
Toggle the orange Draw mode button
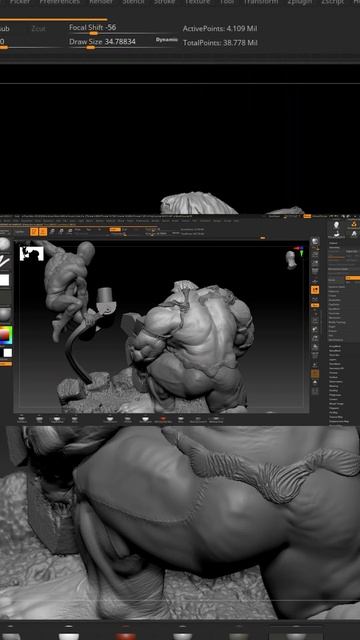click(x=43, y=231)
